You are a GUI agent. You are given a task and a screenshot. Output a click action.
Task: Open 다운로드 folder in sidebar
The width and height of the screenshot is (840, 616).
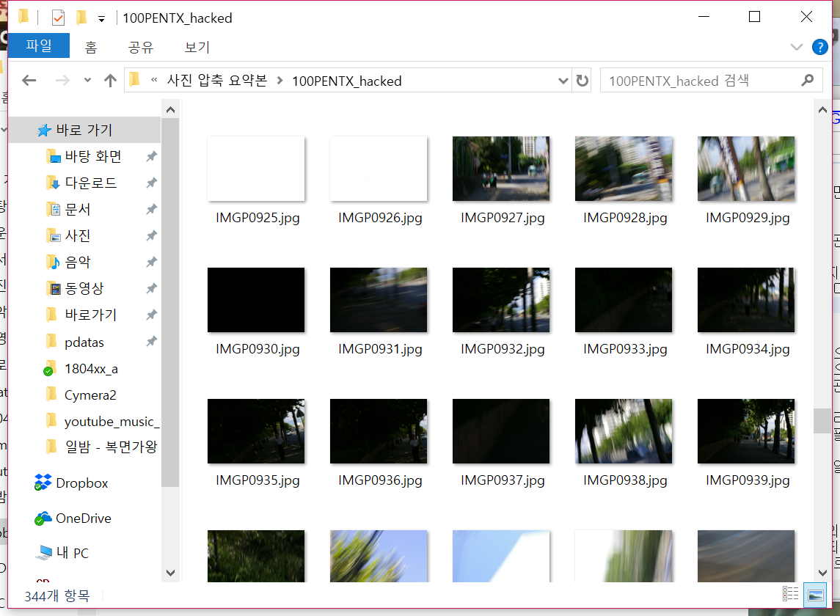click(x=91, y=183)
